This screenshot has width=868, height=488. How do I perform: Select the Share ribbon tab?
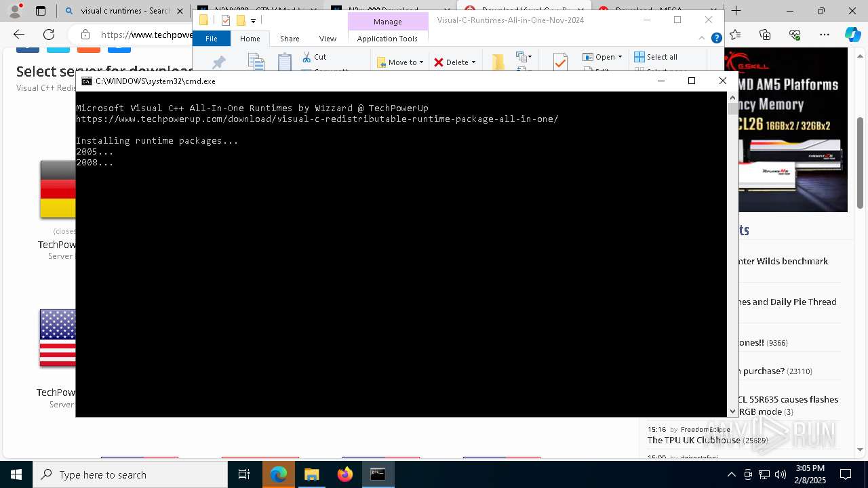[x=290, y=39]
